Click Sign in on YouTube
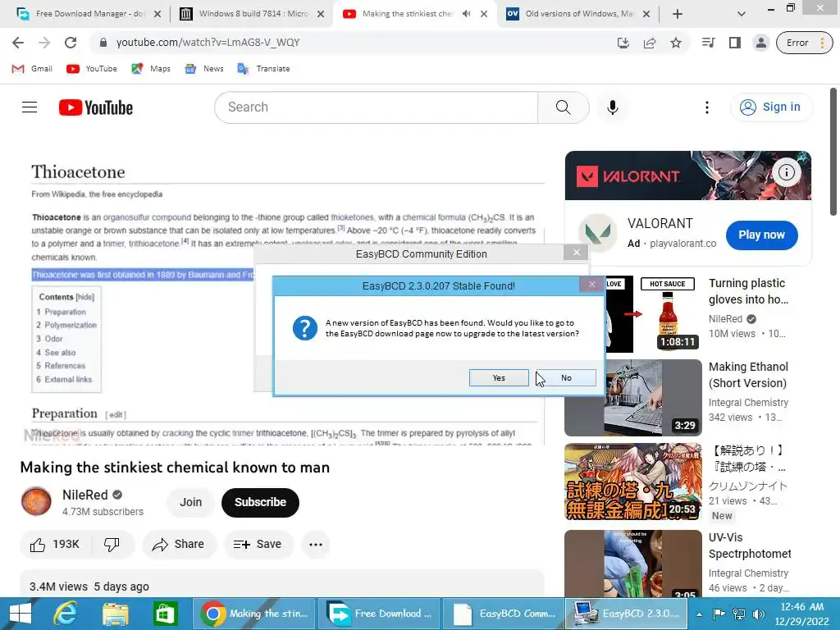The image size is (840, 630). pyautogui.click(x=771, y=107)
